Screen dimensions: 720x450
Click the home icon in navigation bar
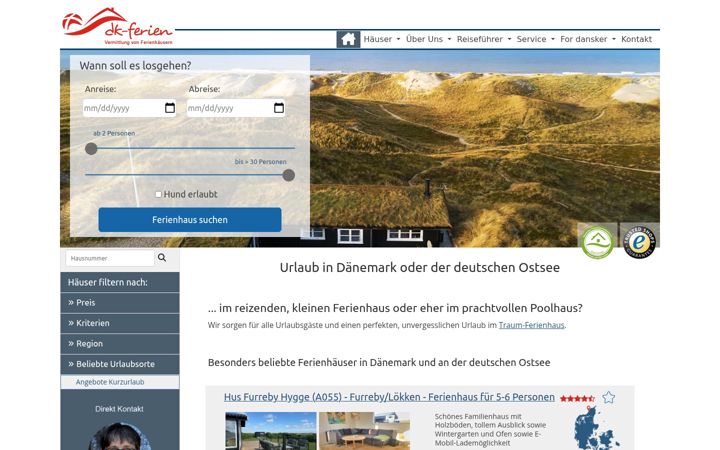pyautogui.click(x=348, y=39)
